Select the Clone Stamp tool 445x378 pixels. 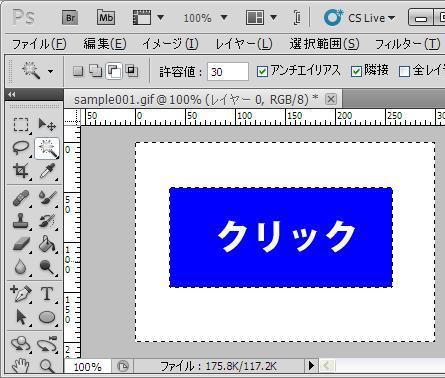coord(21,221)
